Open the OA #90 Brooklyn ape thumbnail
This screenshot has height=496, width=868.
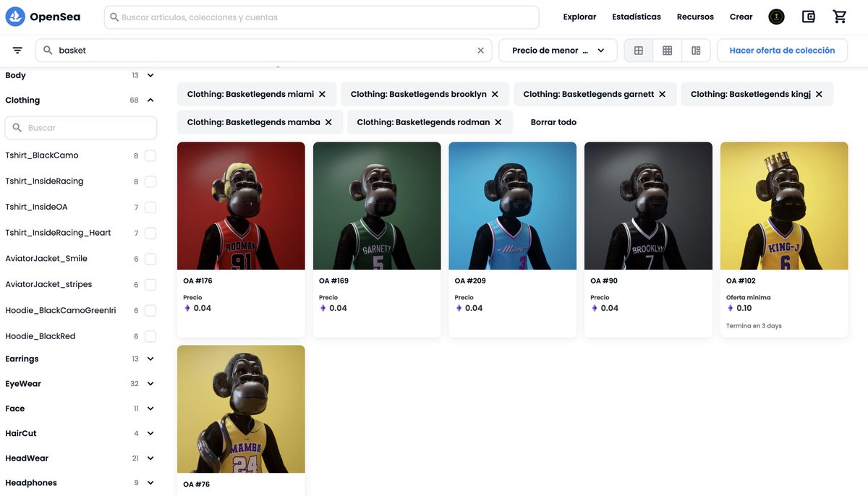click(648, 206)
